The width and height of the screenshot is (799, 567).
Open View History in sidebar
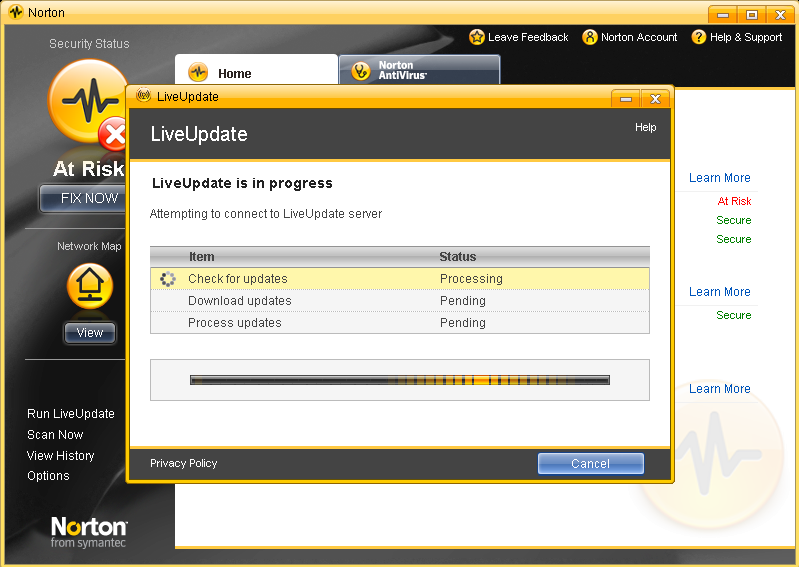pos(61,455)
